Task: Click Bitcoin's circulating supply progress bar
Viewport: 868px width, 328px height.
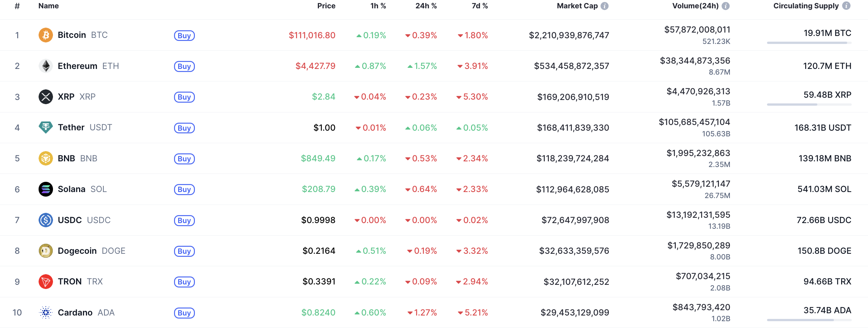Action: click(809, 43)
